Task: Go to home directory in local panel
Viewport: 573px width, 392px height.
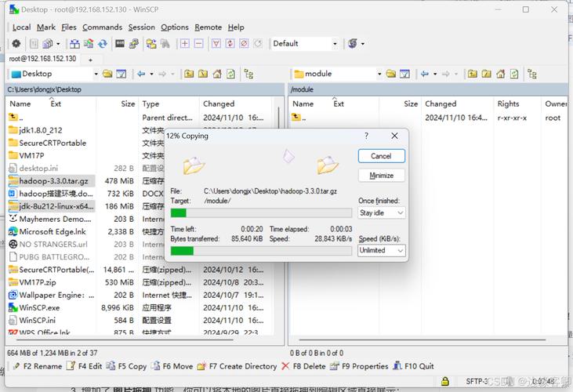Action: coord(217,74)
